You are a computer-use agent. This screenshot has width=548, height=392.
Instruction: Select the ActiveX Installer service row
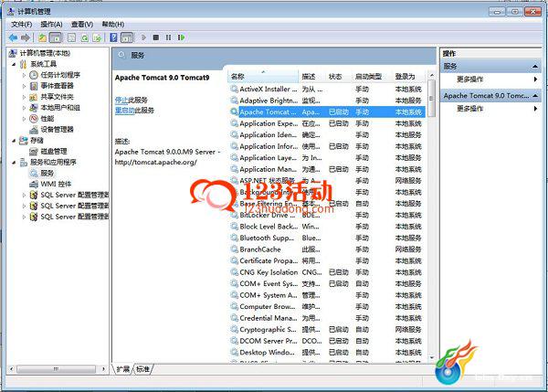[x=328, y=90]
